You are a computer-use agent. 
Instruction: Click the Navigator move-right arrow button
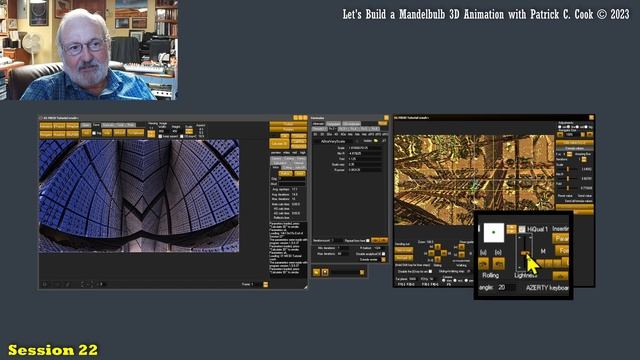(x=444, y=253)
